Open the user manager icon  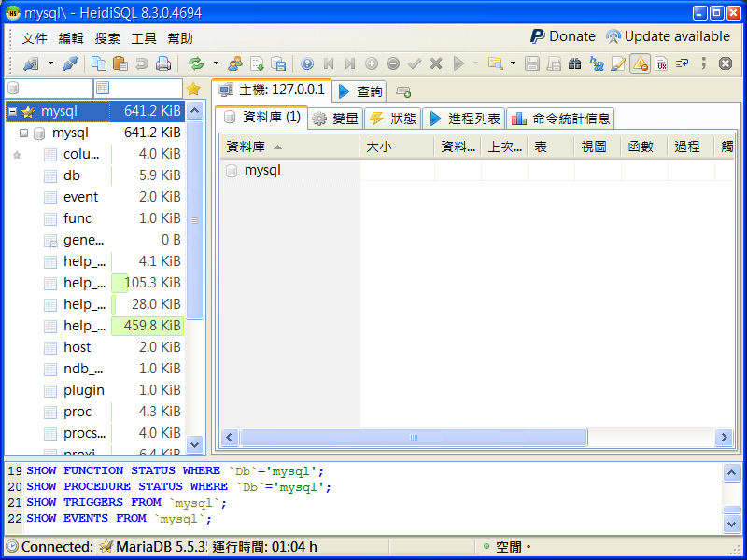pyautogui.click(x=235, y=63)
